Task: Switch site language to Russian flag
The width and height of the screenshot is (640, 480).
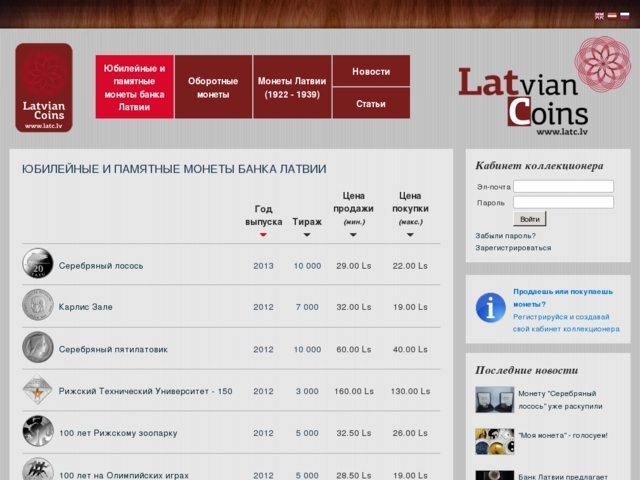Action: pyautogui.click(x=624, y=16)
